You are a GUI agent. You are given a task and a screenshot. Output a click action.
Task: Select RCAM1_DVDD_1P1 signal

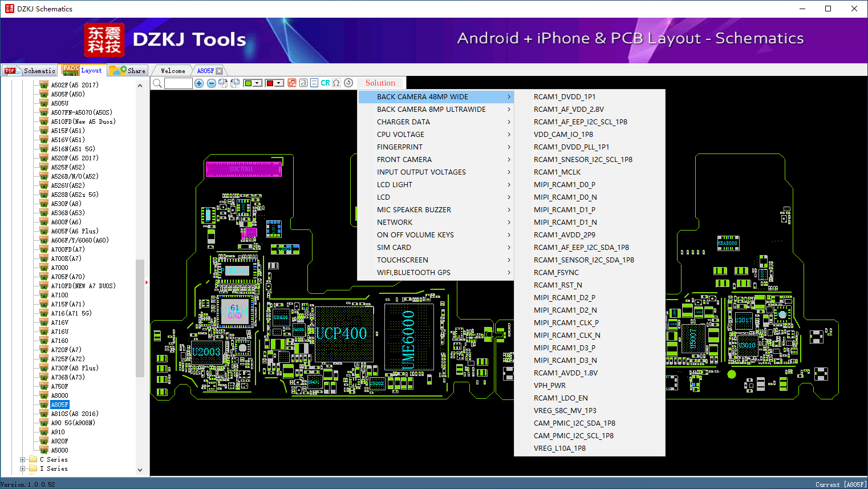tap(590, 96)
